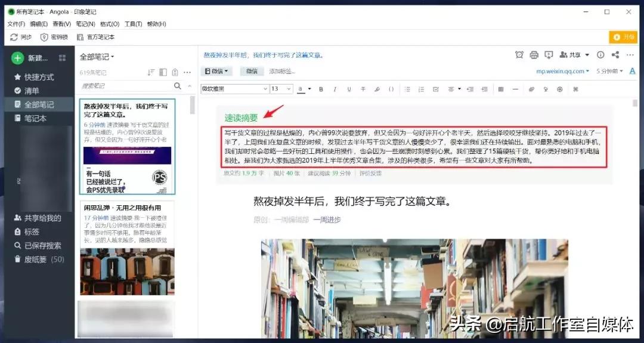Image resolution: width=644 pixels, height=343 pixels.
Task: Click the green new note plus button
Action: click(17, 58)
